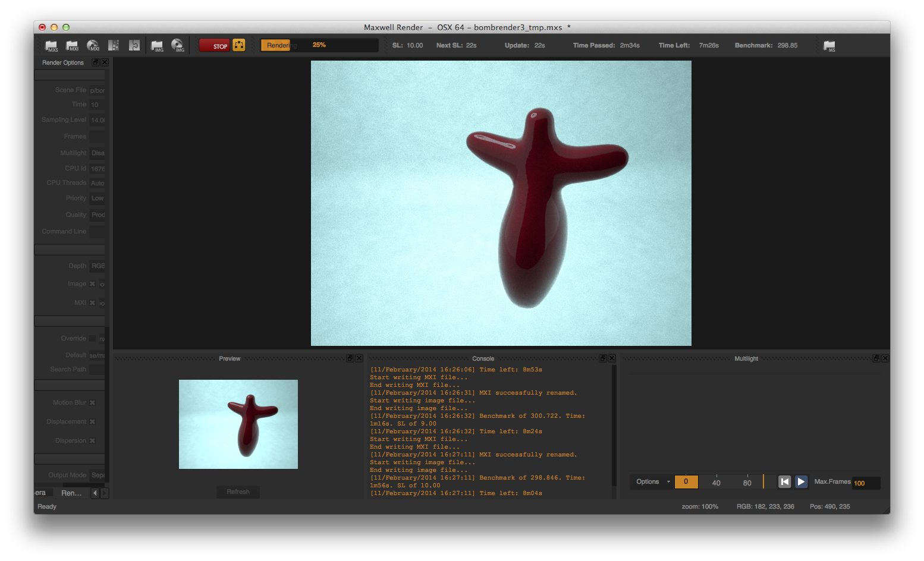Image resolution: width=924 pixels, height=561 pixels.
Task: Click the preview thumbnail image
Action: pyautogui.click(x=238, y=424)
